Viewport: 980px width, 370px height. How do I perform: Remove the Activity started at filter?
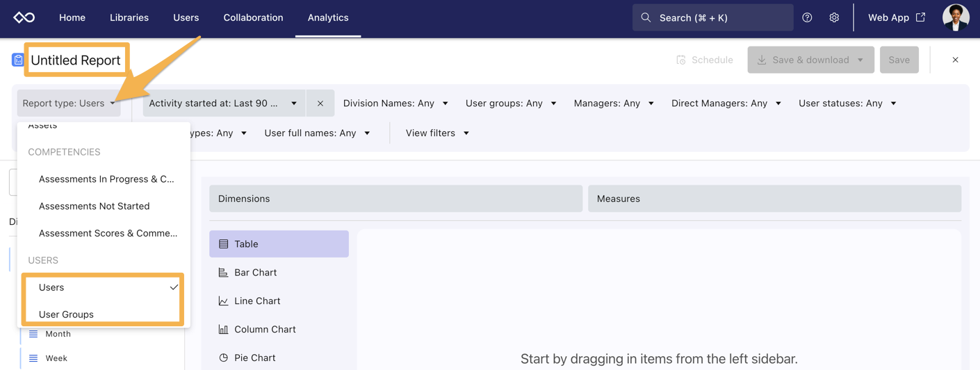320,103
